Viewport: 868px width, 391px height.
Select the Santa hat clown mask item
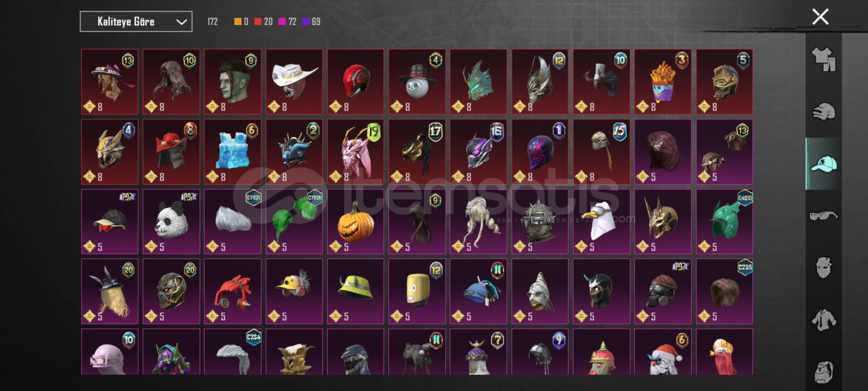pyautogui.click(x=663, y=352)
